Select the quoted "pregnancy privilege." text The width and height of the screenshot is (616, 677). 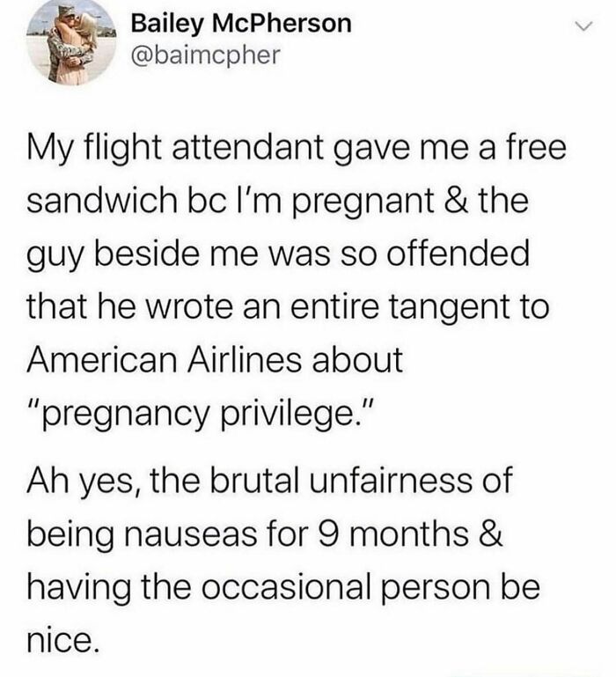pyautogui.click(x=201, y=413)
